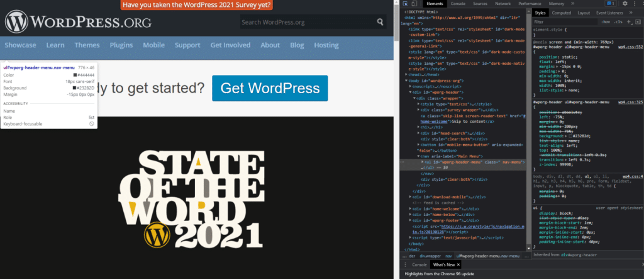Screen dimensions: 644x279
Task: Expand the ul wporg-header-menu node
Action: 423,162
